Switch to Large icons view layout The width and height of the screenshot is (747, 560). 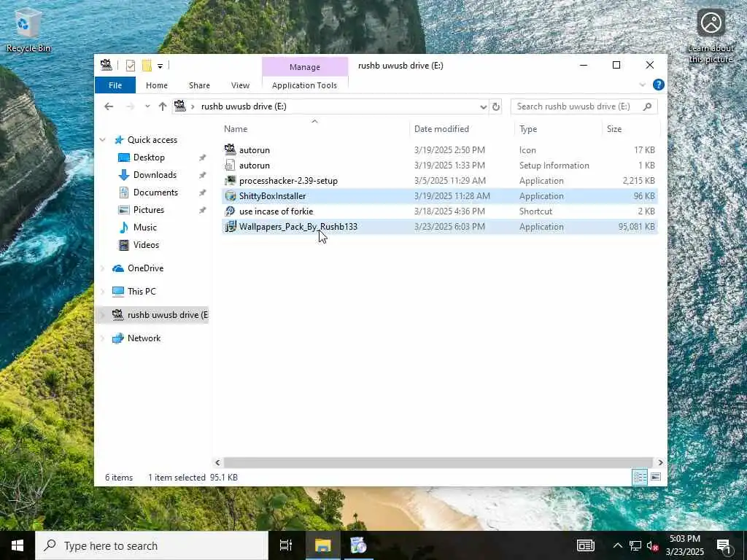click(656, 477)
